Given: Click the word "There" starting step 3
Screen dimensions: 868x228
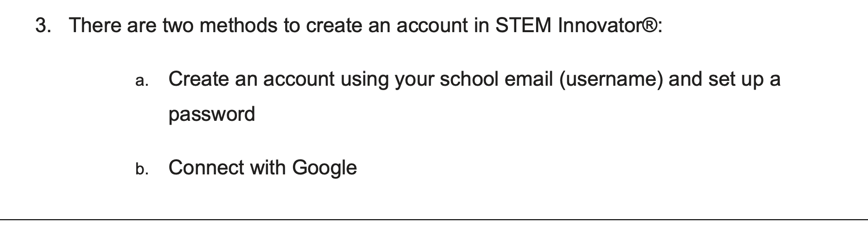Looking at the screenshot, I should pyautogui.click(x=95, y=25).
